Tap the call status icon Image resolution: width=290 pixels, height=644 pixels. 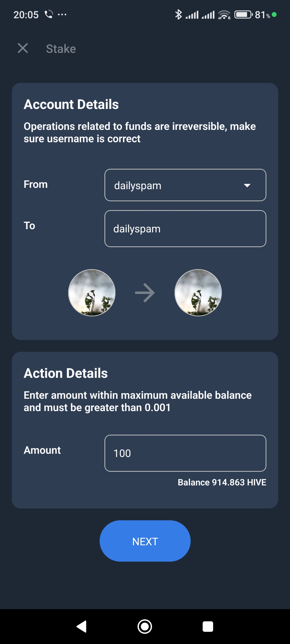pos(49,14)
